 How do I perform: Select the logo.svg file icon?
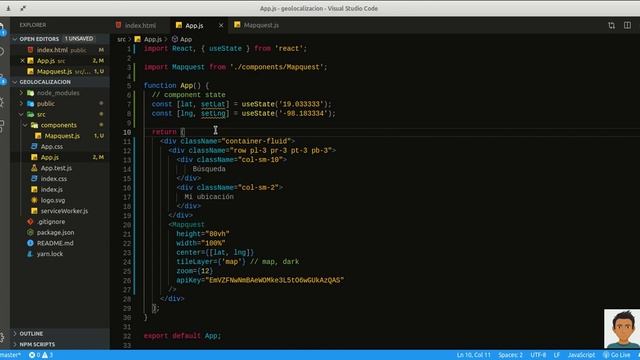[34, 200]
